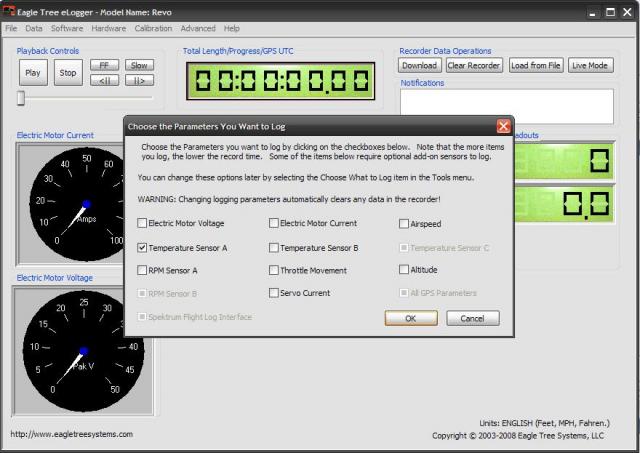This screenshot has height=453, width=640.
Task: Enable Temperature Sensor B checkbox
Action: [x=274, y=247]
